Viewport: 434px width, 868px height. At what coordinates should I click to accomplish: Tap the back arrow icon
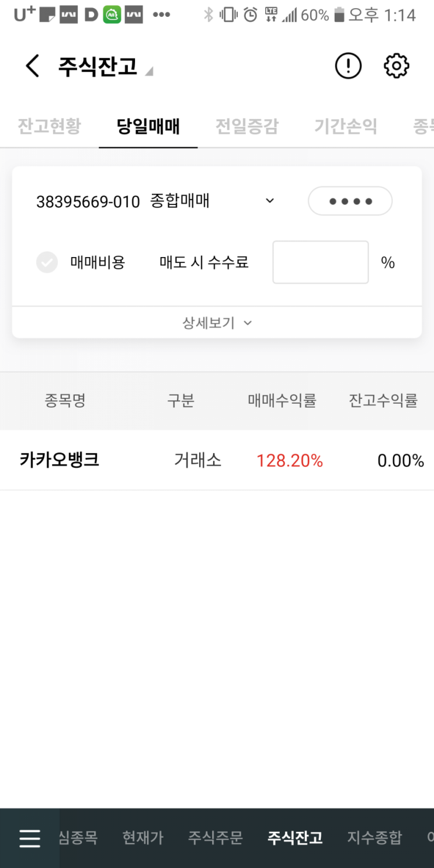[x=33, y=66]
